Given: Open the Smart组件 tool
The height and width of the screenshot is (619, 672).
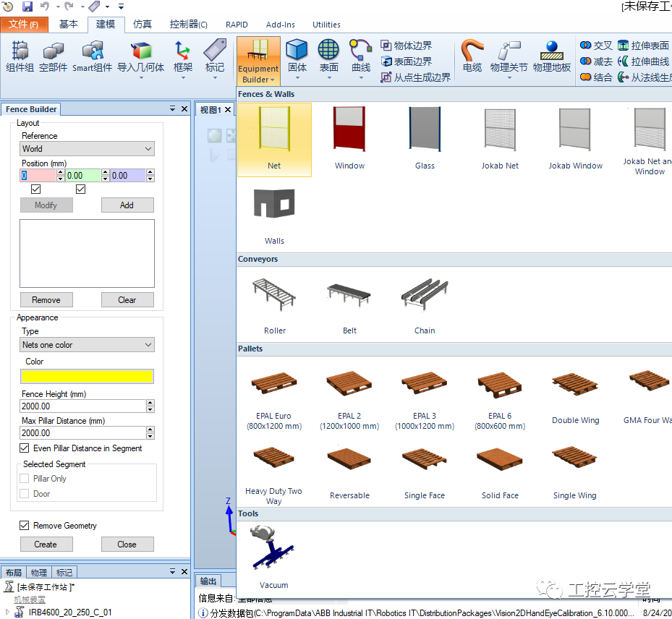Looking at the screenshot, I should pyautogui.click(x=92, y=56).
